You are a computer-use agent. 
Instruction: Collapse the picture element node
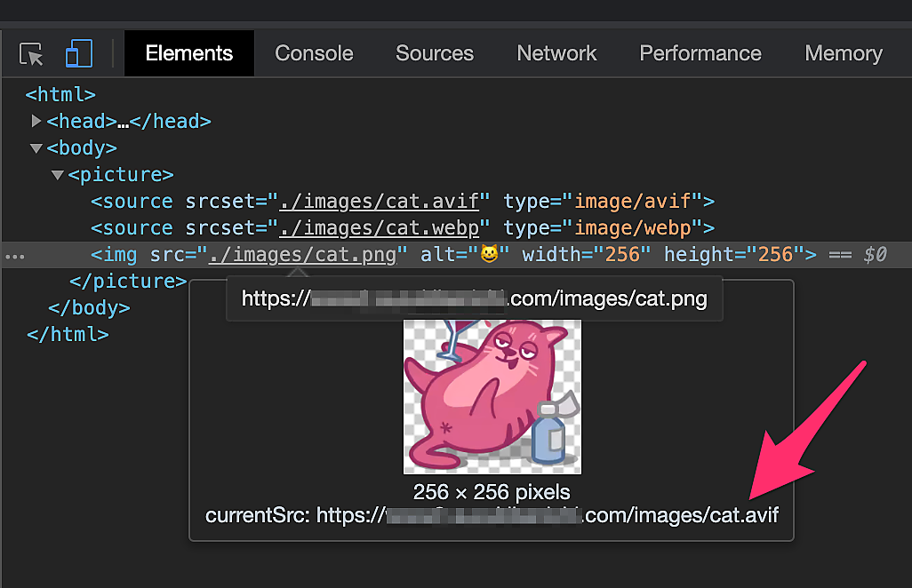pos(58,174)
